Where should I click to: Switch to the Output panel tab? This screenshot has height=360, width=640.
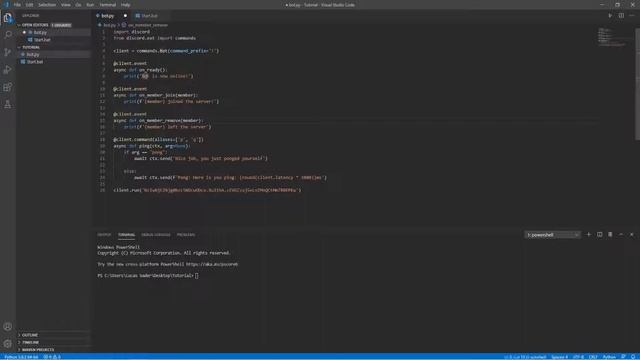click(x=104, y=235)
